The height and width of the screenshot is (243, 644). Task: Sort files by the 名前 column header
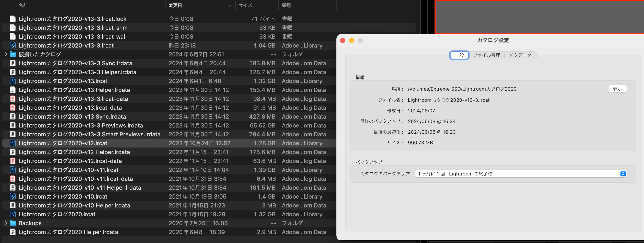23,6
